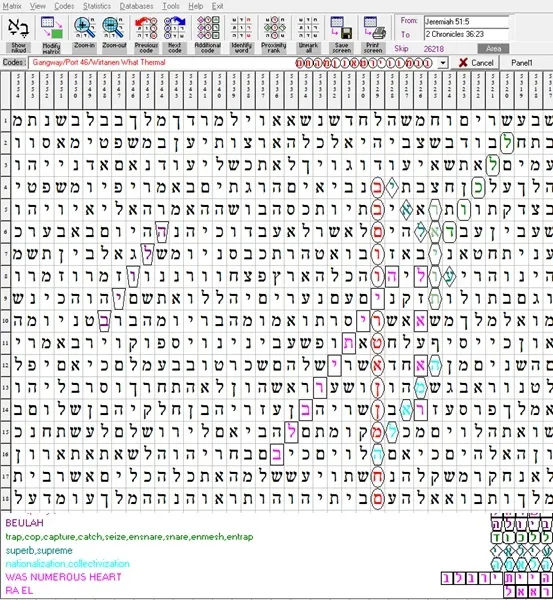This screenshot has width=553, height=600.
Task: Select the superb,supreme term in legend
Action: click(x=39, y=551)
